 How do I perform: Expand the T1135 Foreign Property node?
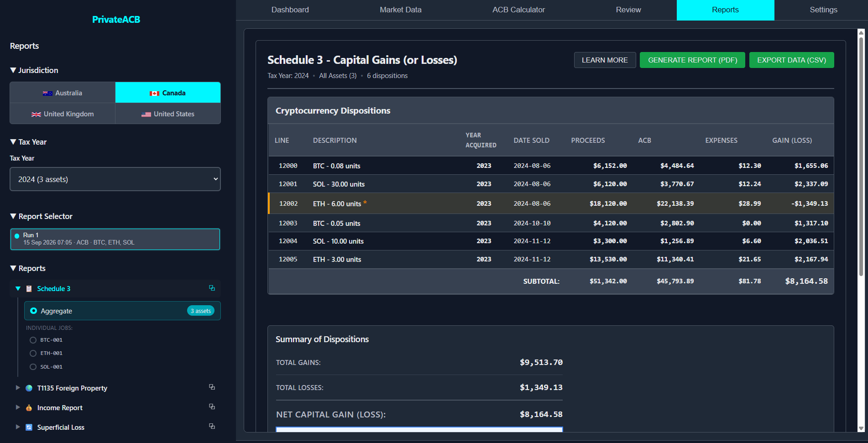point(18,388)
